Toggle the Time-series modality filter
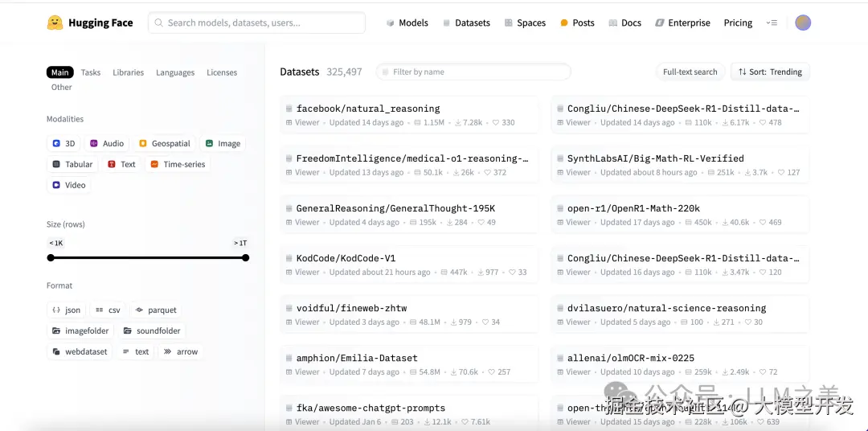The height and width of the screenshot is (431, 868). 178,164
